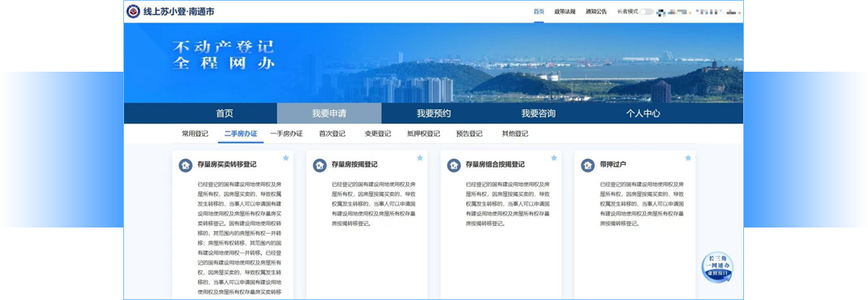Open 个人中心 main menu
Screen dimensions: 868x300
tap(642, 113)
